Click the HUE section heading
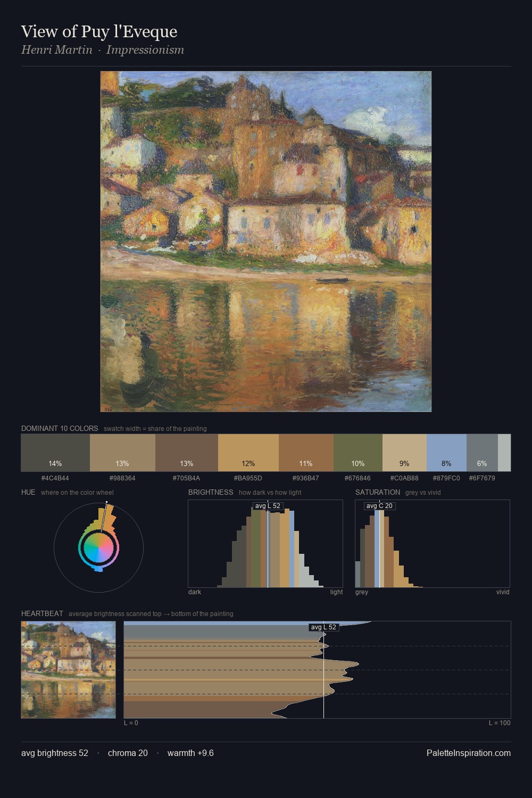This screenshot has width=532, height=798. (28, 492)
